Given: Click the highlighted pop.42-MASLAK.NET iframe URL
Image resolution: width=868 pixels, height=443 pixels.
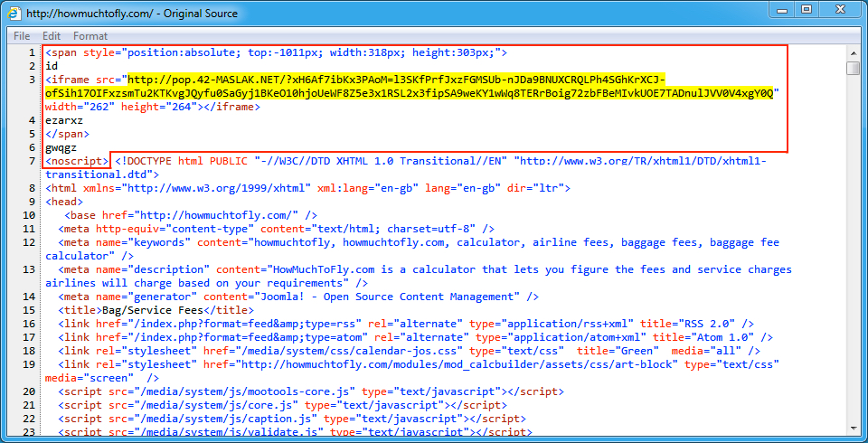Looking at the screenshot, I should (409, 85).
